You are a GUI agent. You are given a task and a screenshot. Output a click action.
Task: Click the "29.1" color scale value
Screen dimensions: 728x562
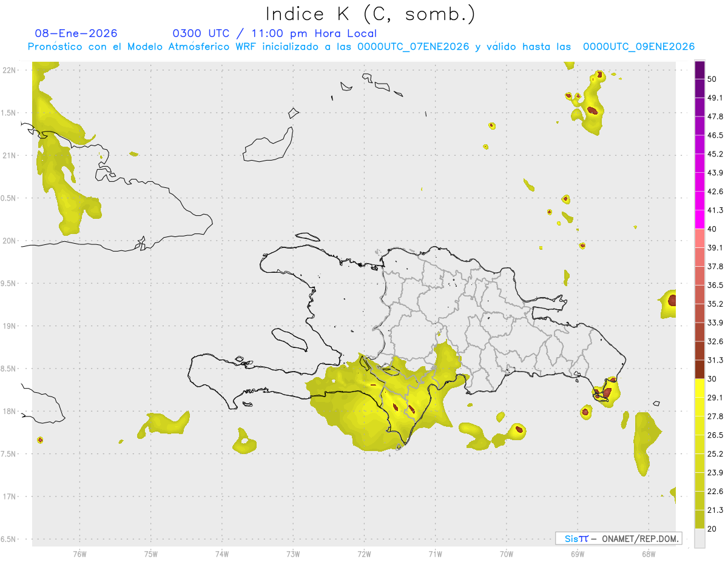pyautogui.click(x=715, y=398)
